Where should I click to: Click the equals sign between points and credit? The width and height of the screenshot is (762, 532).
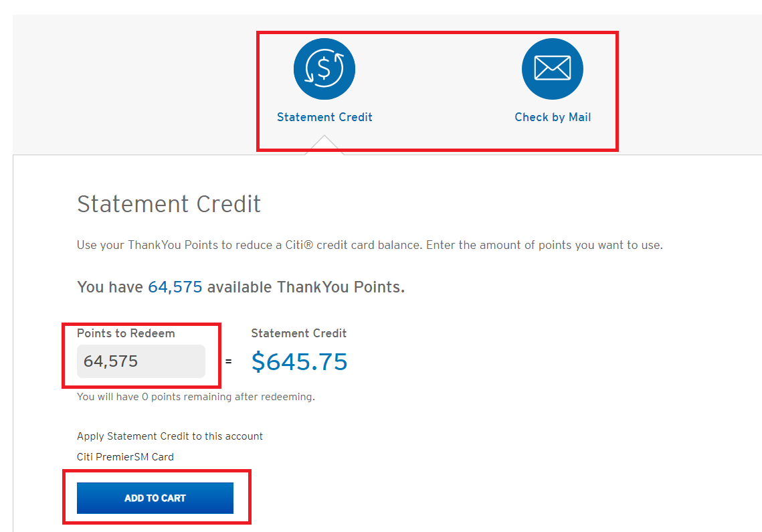click(228, 361)
